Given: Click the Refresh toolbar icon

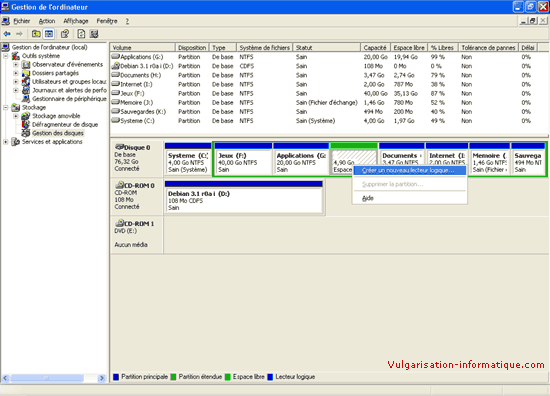Looking at the screenshot, I should pyautogui.click(x=81, y=34).
